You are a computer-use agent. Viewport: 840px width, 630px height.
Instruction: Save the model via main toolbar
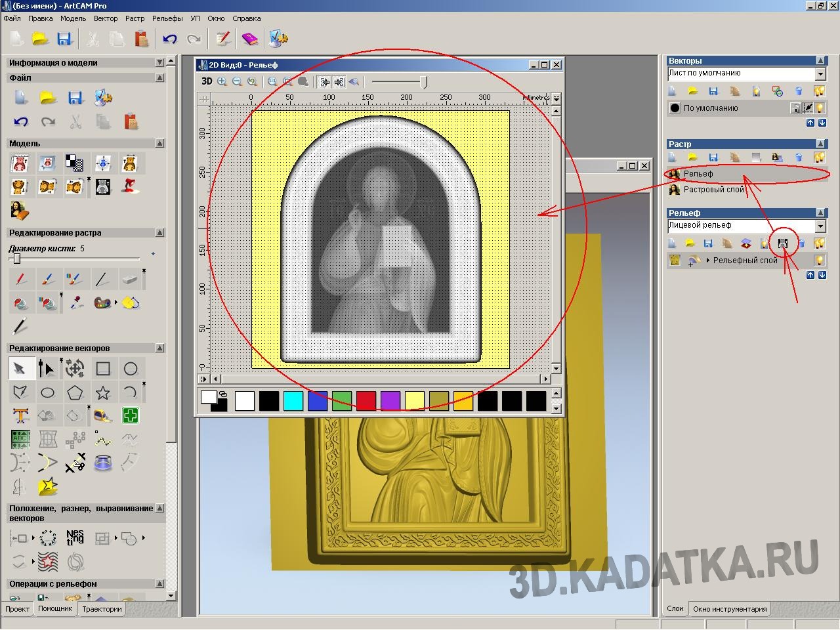pyautogui.click(x=64, y=39)
